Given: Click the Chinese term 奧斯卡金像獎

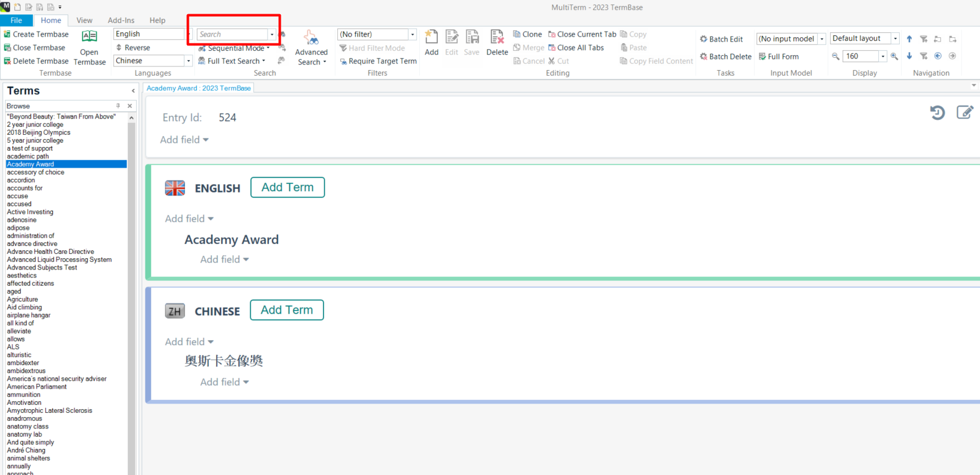Looking at the screenshot, I should coord(224,361).
